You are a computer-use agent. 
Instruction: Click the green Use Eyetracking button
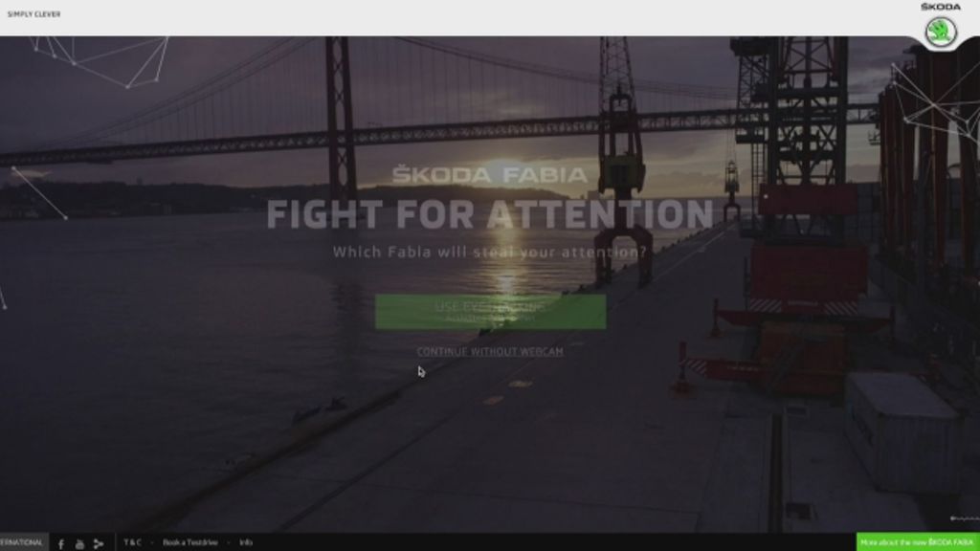point(490,312)
